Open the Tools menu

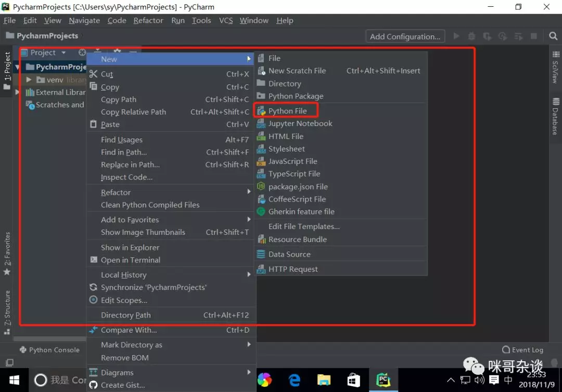pyautogui.click(x=201, y=20)
